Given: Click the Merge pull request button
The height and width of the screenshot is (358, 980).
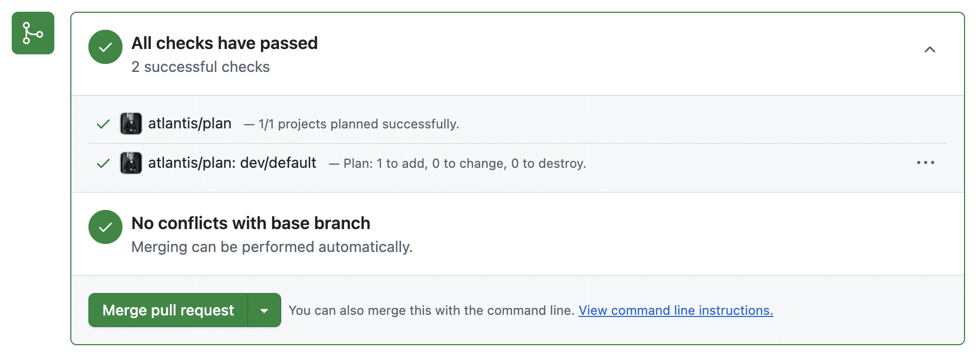Looking at the screenshot, I should pyautogui.click(x=168, y=310).
